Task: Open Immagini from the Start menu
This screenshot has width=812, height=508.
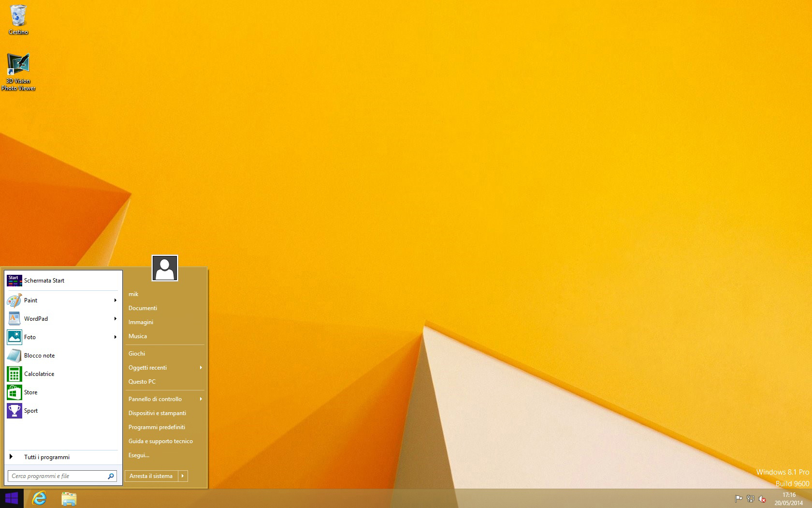Action: coord(141,322)
